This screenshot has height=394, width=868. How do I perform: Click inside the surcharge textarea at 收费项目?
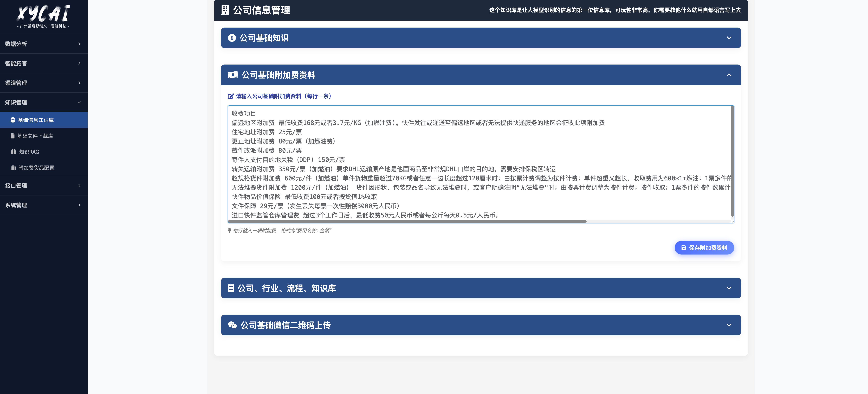click(244, 114)
